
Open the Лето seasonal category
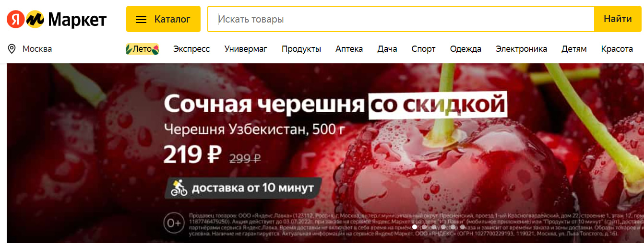142,48
